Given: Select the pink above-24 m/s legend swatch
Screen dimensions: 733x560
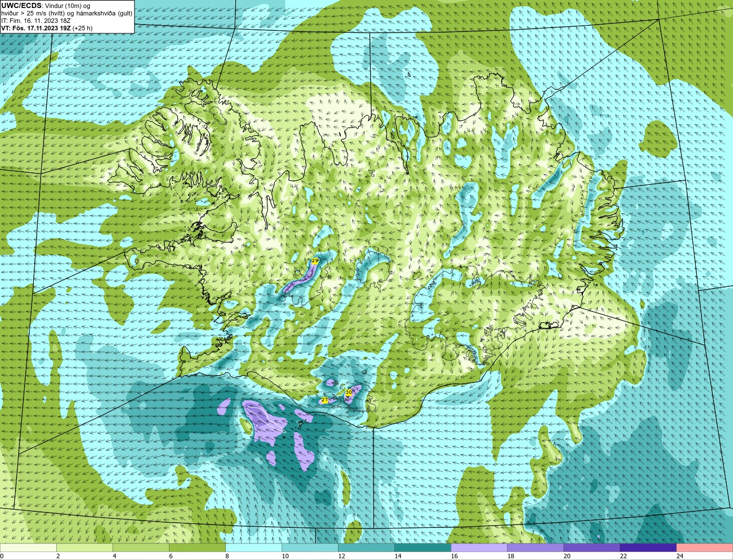Looking at the screenshot, I should tap(705, 548).
